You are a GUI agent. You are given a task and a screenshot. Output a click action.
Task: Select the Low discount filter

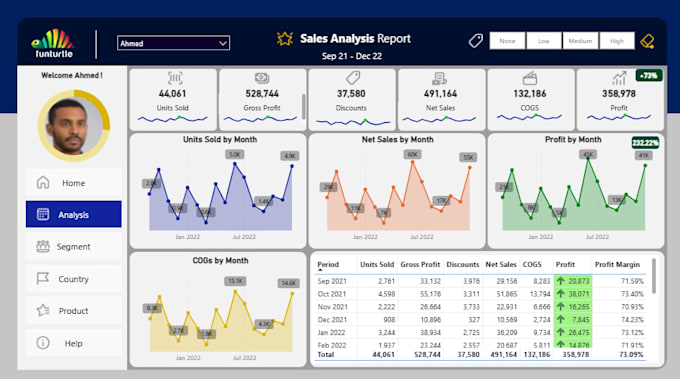[x=544, y=41]
